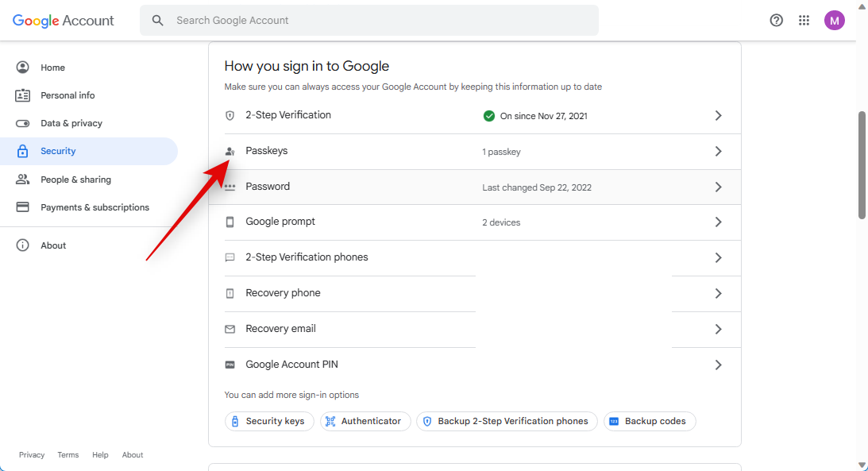Click the '1 passkey' status text
Viewport: 868px width, 471px height.
pyautogui.click(x=501, y=152)
